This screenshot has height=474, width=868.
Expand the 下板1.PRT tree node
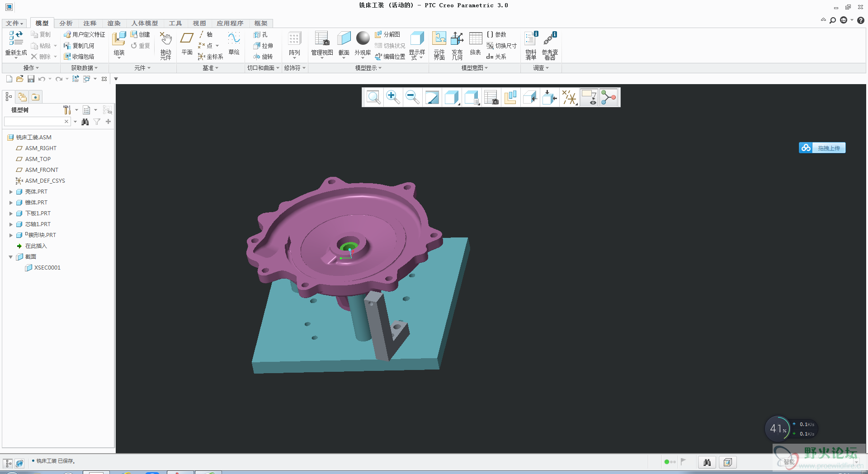(11, 213)
